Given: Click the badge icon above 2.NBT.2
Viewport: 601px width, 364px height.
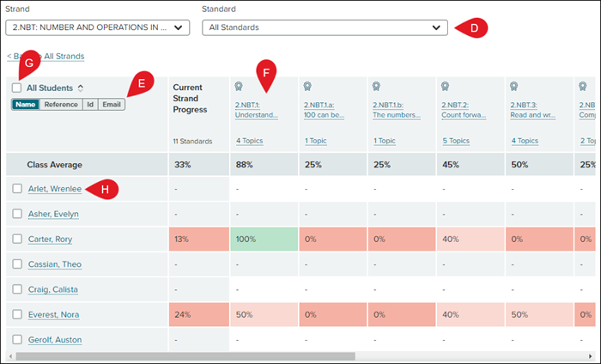Looking at the screenshot, I should point(446,86).
